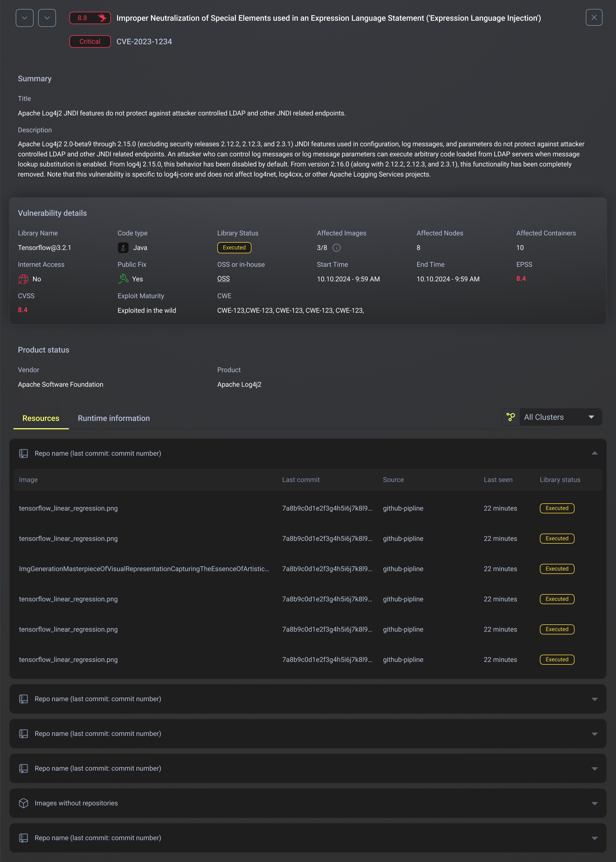
Task: Click the Critical severity badge
Action: point(90,41)
